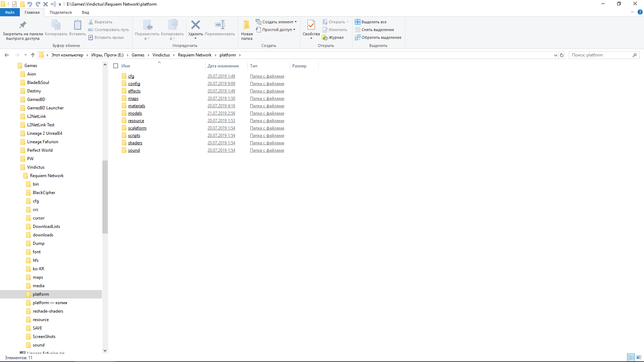This screenshot has height=362, width=644.
Task: Click the navigation pane vertical scrollbar
Action: pyautogui.click(x=105, y=198)
